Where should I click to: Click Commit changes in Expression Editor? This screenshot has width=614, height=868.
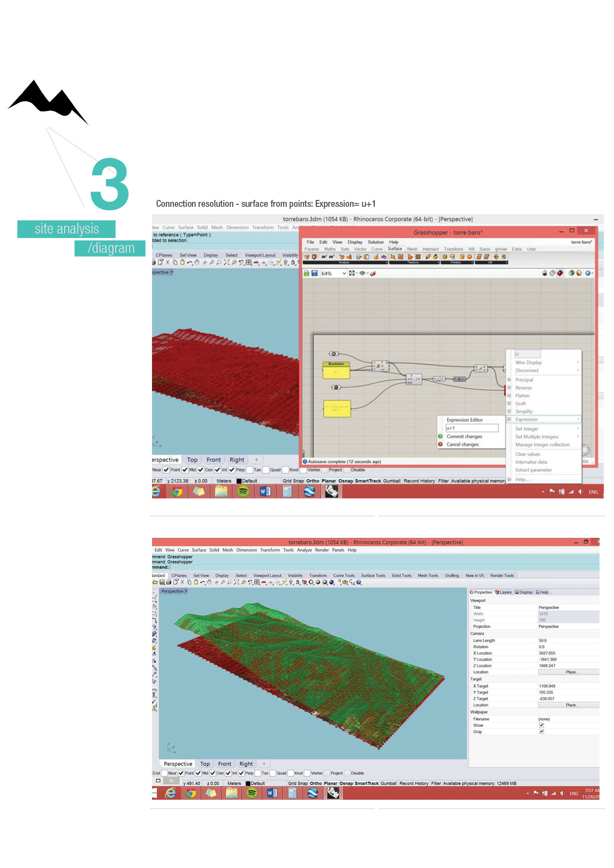click(464, 437)
